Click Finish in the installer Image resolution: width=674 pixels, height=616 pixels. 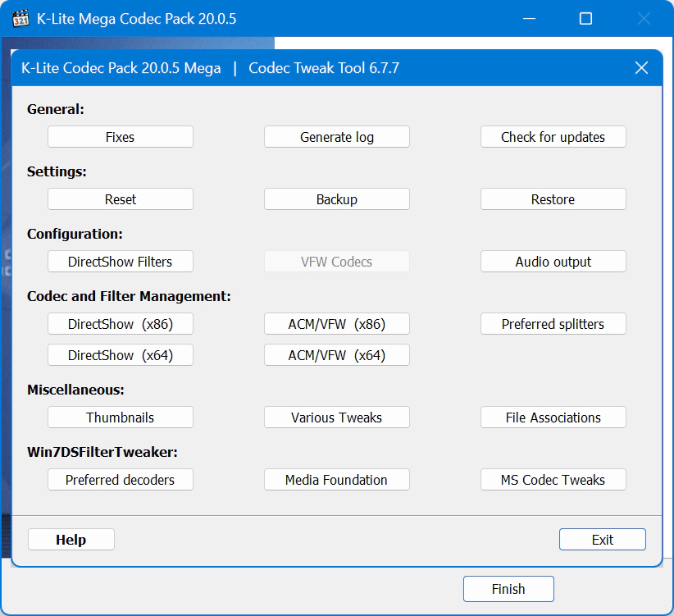click(508, 589)
